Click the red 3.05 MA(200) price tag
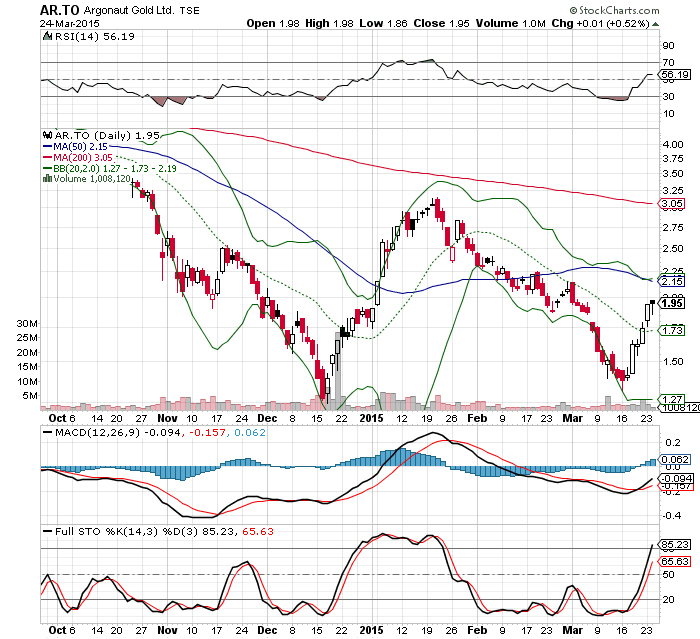The width and height of the screenshot is (700, 639). click(672, 204)
